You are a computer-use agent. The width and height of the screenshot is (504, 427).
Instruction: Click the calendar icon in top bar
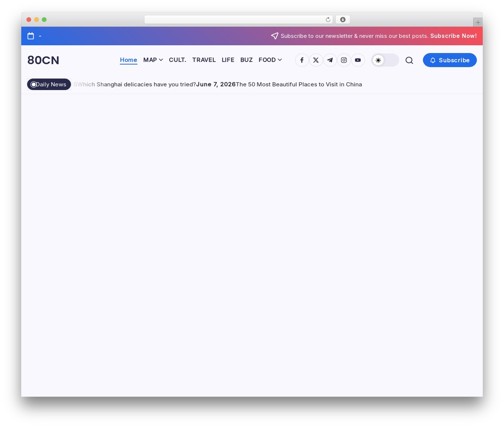31,36
